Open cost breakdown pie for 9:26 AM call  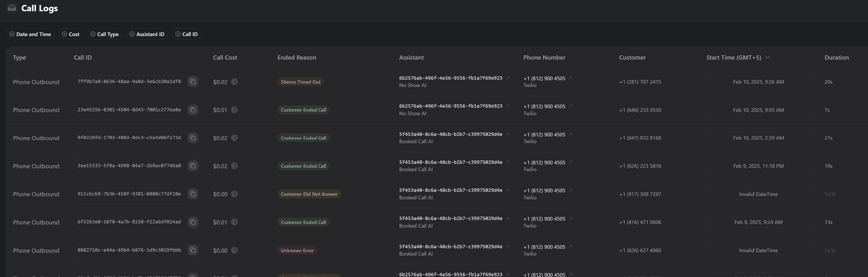pos(234,82)
